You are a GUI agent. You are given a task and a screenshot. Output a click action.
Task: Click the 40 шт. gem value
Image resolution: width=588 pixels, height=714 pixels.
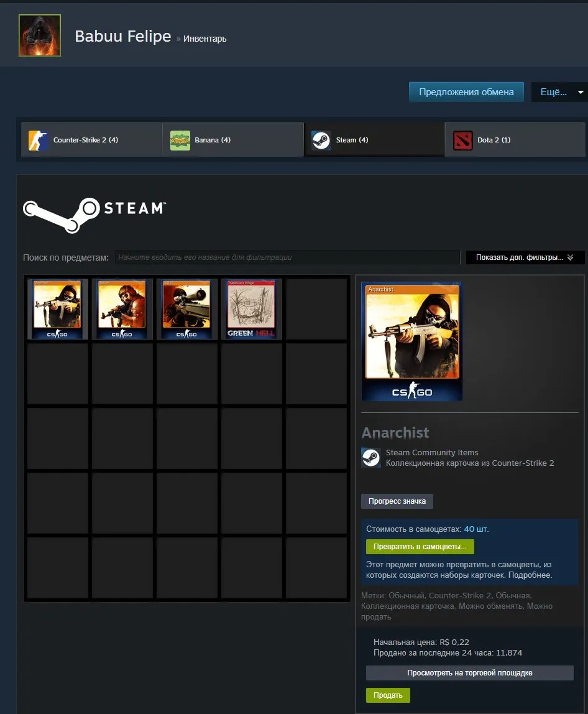click(x=476, y=529)
